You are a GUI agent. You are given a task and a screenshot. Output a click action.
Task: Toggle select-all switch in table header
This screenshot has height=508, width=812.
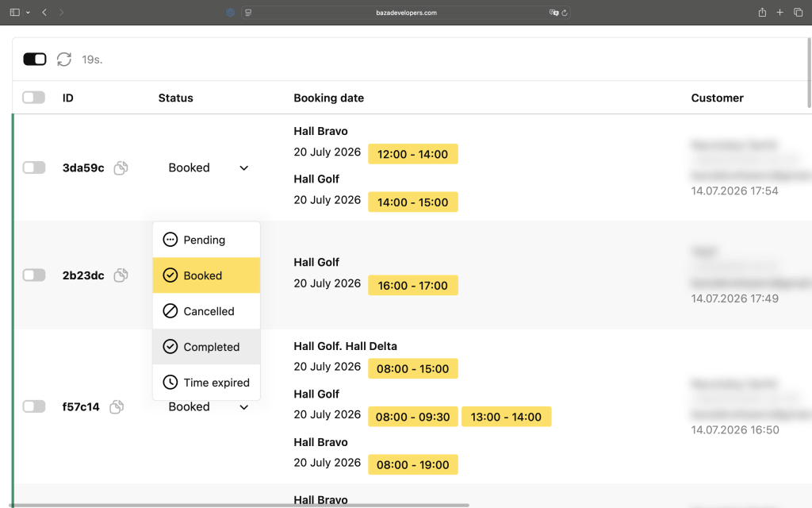[x=33, y=98]
